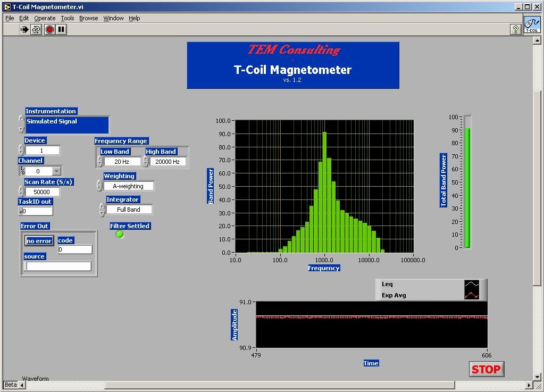This screenshot has height=392, width=544.
Task: Open the Help menu
Action: tap(134, 18)
